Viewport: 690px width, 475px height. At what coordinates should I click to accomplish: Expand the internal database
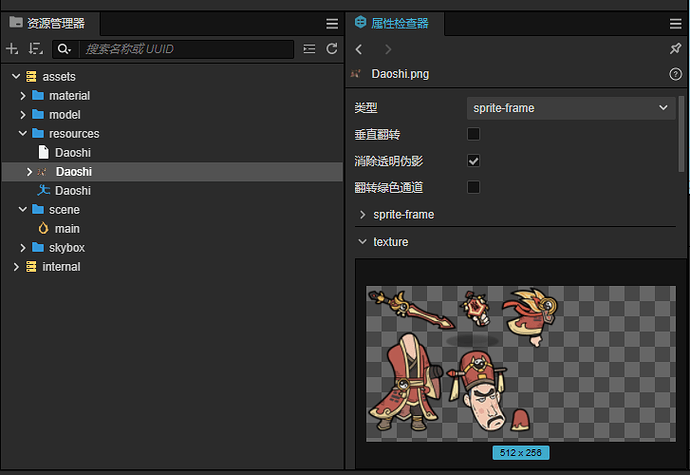[x=16, y=267]
